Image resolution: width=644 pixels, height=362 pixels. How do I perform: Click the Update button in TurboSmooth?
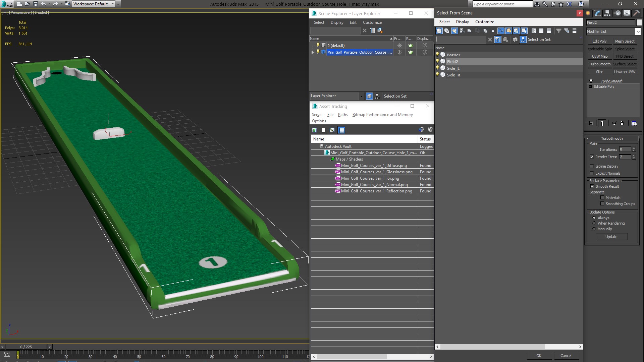point(611,237)
